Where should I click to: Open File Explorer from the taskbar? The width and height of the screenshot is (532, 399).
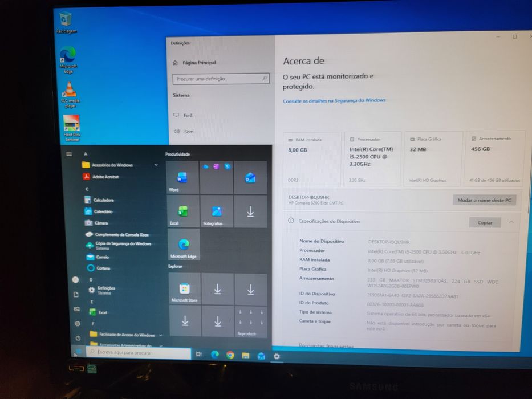click(246, 355)
